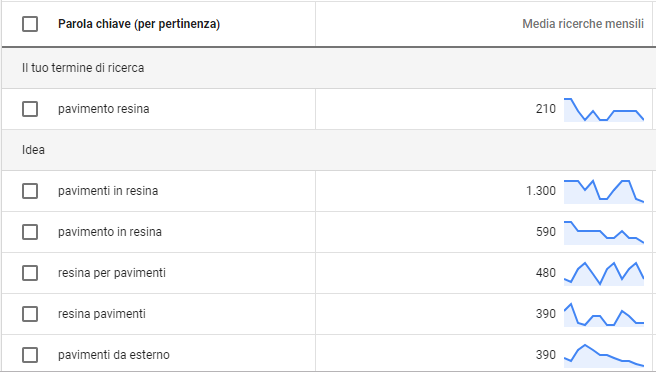
Task: Select the 'pavimenti da esterno' keyword text
Action: pyautogui.click(x=114, y=355)
